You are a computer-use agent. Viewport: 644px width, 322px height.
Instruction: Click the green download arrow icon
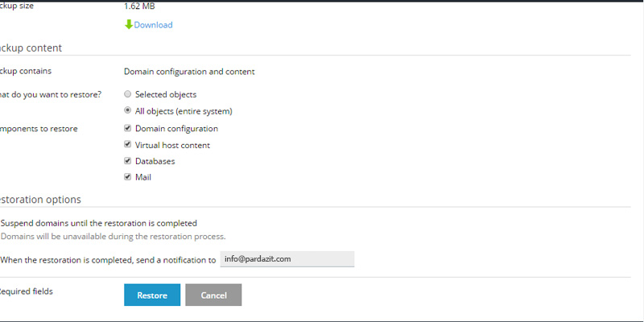tap(128, 25)
